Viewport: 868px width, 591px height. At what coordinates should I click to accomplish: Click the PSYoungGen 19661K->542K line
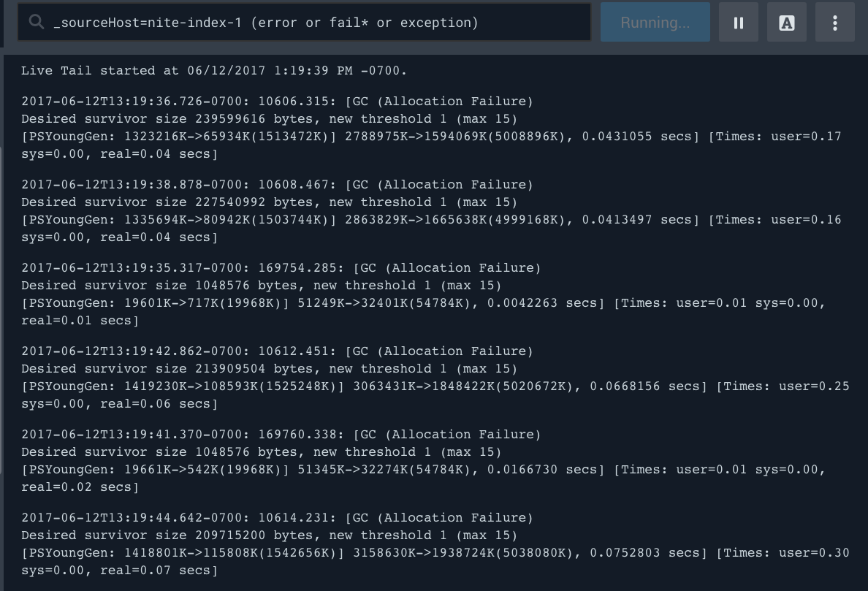(x=424, y=470)
